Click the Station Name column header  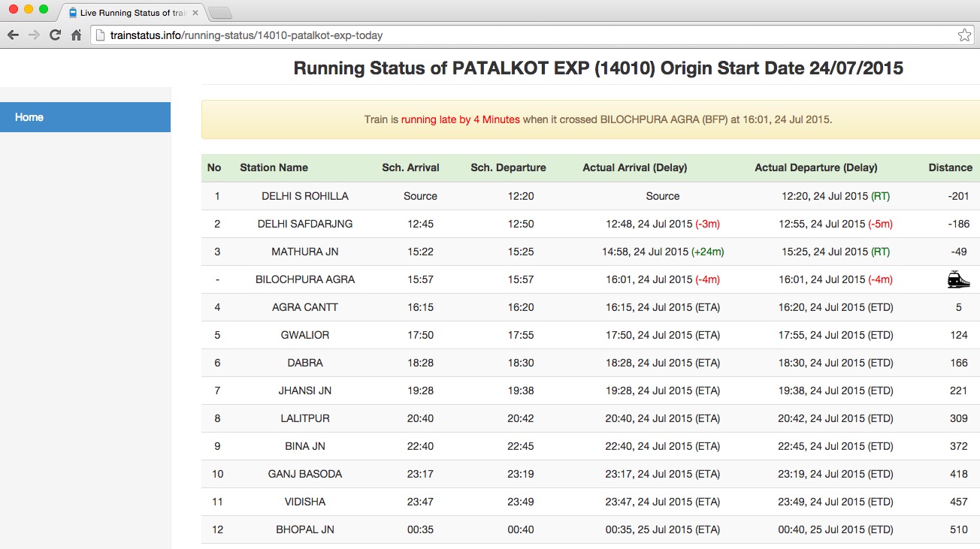(274, 167)
